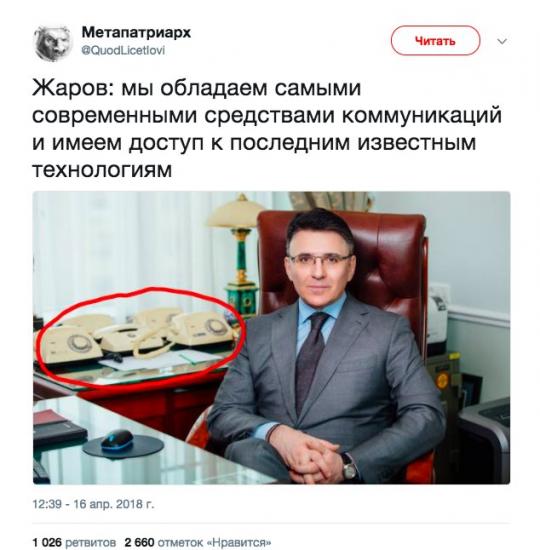Click the mouse pad on glass desk

coord(123,446)
